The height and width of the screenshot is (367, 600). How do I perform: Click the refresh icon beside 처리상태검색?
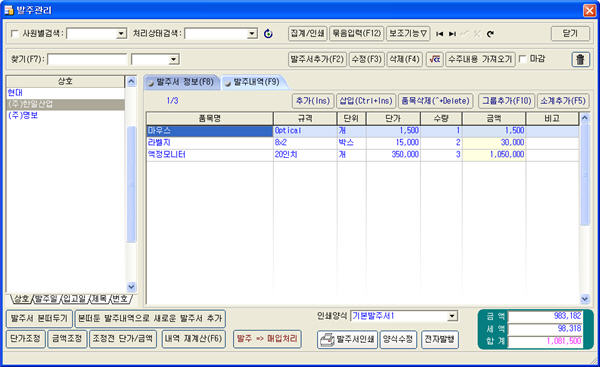click(x=268, y=34)
